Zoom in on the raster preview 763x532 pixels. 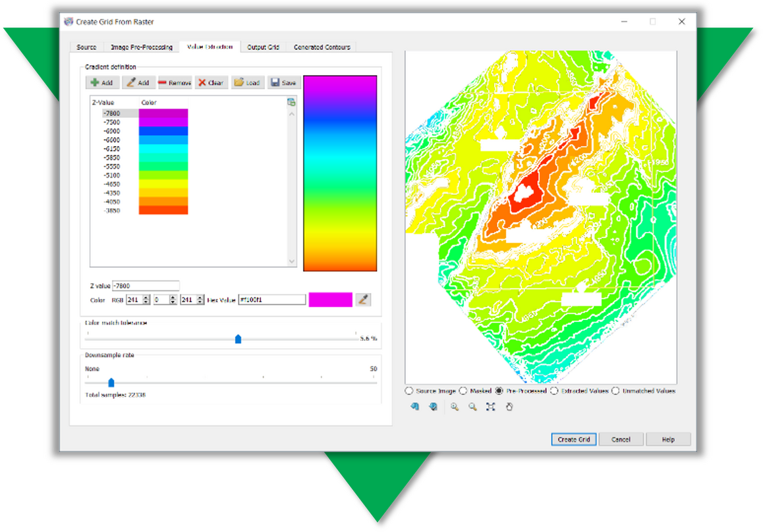[x=454, y=406]
